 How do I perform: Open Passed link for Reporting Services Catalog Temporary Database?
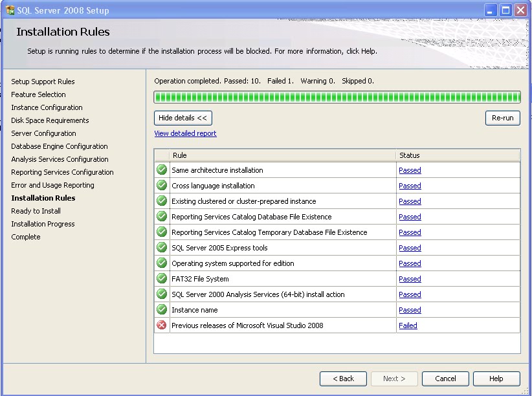[x=410, y=232]
